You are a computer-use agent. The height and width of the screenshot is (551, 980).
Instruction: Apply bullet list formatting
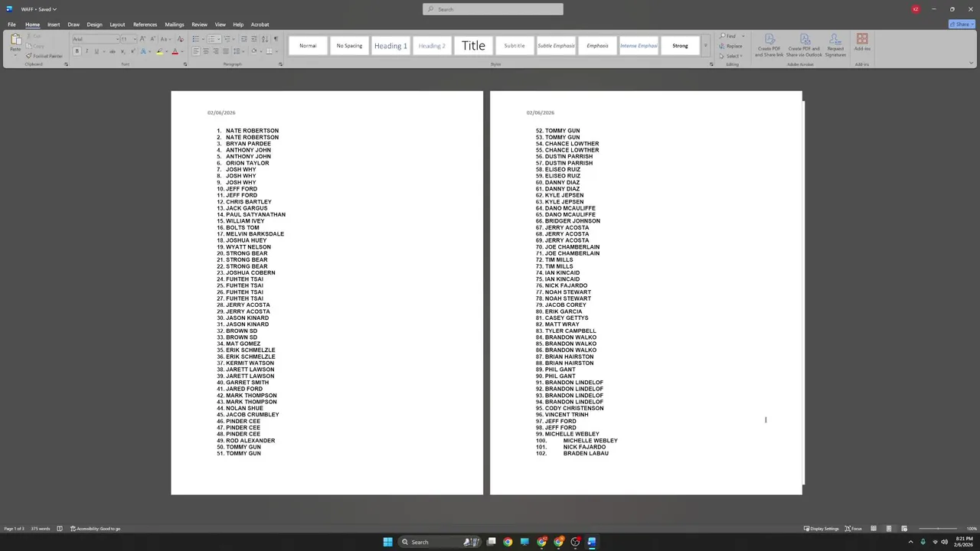pos(196,39)
